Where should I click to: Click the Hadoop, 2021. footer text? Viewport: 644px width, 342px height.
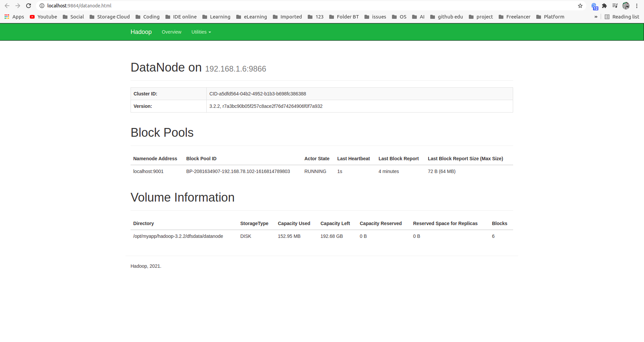pyautogui.click(x=146, y=266)
